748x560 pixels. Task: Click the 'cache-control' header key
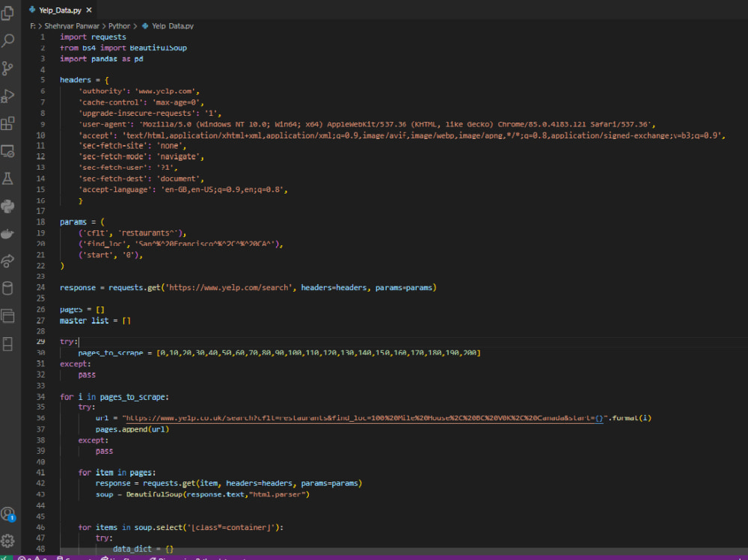point(111,102)
